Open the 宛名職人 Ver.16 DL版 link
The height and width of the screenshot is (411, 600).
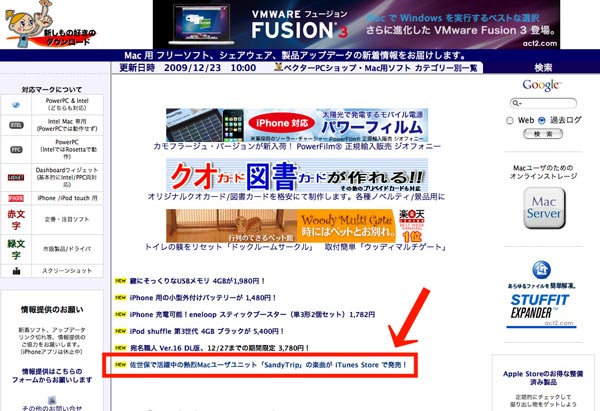pos(219,348)
